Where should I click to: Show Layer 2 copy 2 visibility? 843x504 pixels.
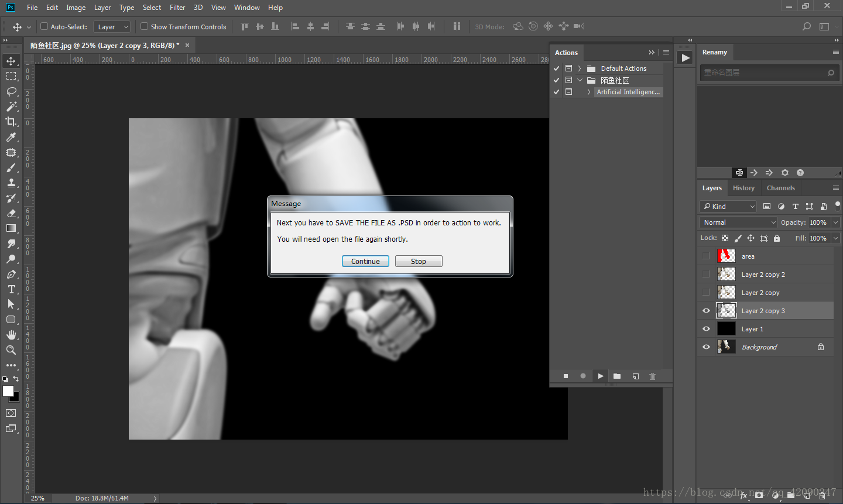click(706, 274)
